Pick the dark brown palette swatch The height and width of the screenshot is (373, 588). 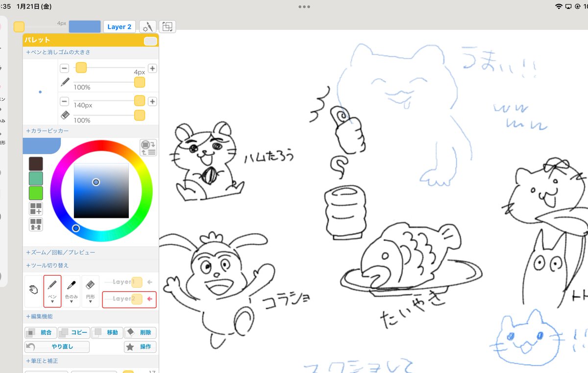(x=36, y=163)
